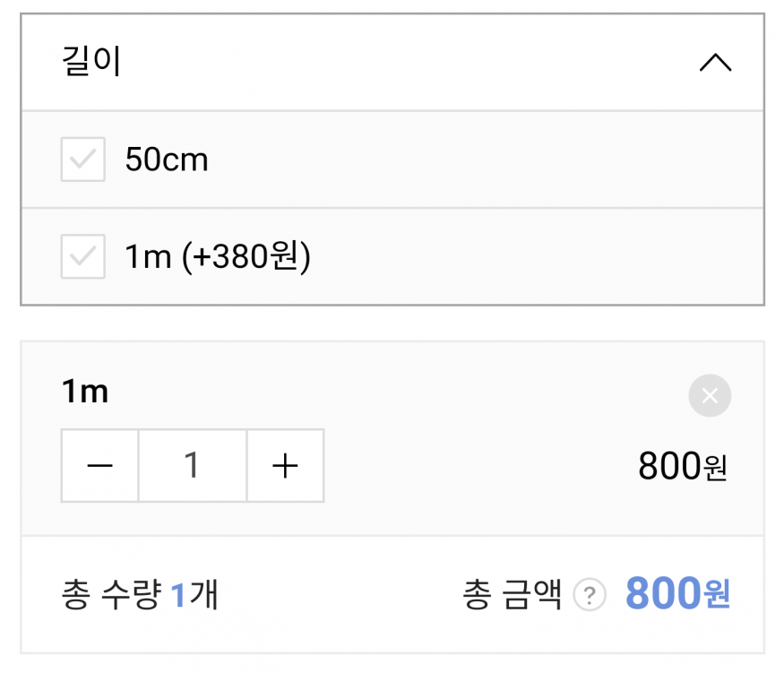Decrease quantity with the minus button

click(99, 465)
